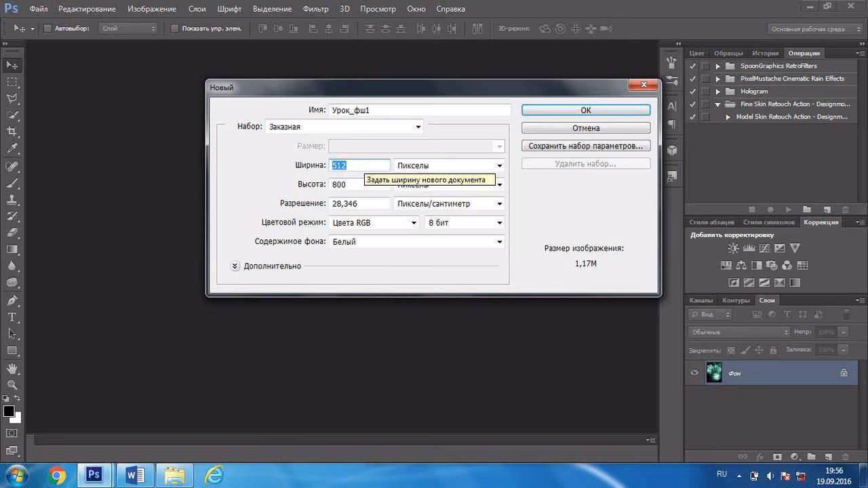The image size is (868, 488).
Task: Select the Blur tool (droplet)
Action: (12, 267)
